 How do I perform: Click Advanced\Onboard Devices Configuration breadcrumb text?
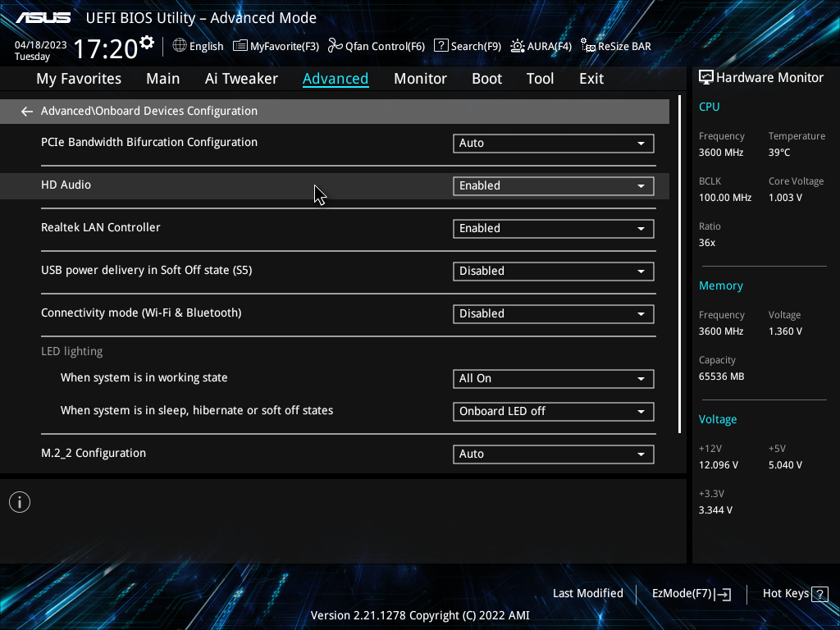pyautogui.click(x=149, y=111)
